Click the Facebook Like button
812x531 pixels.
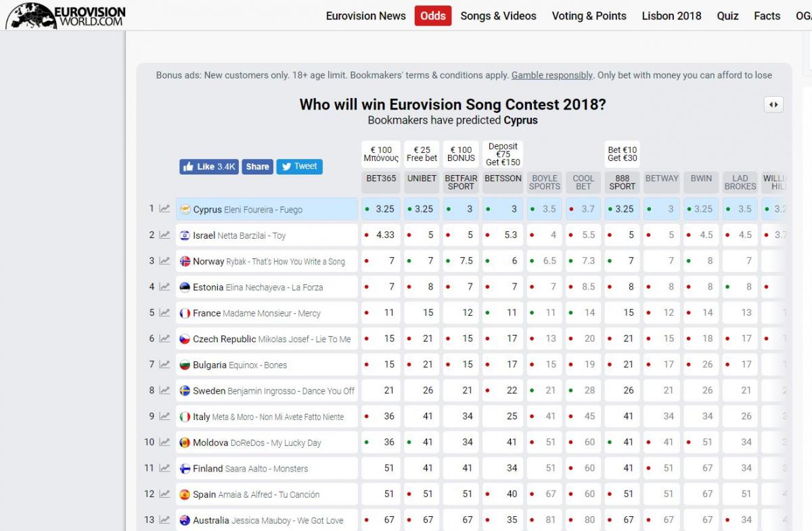[x=209, y=166]
